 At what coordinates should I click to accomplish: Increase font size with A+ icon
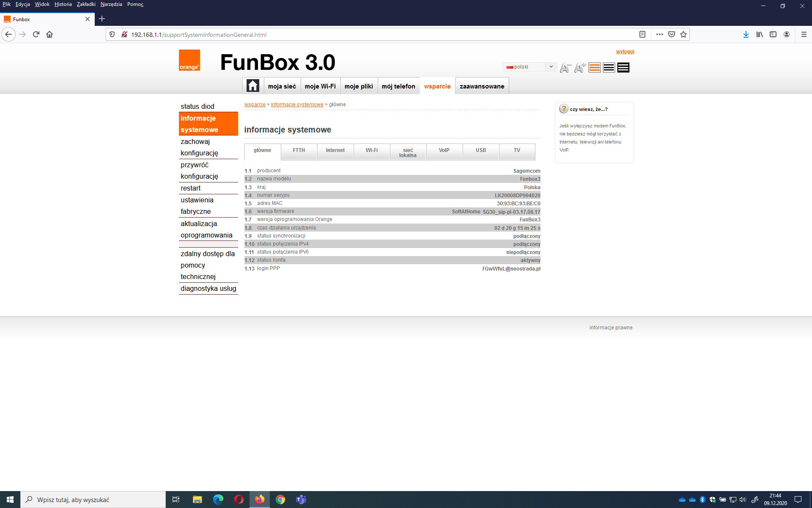click(580, 68)
